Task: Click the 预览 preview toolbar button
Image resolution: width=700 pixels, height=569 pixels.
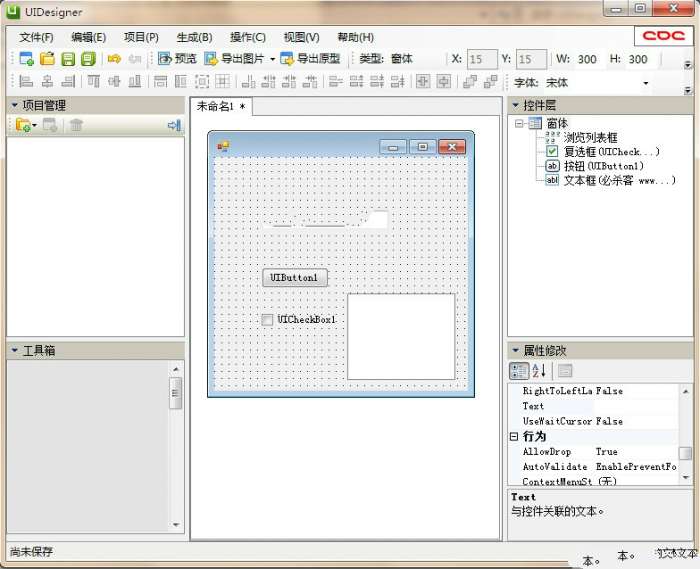Action: (x=177, y=59)
